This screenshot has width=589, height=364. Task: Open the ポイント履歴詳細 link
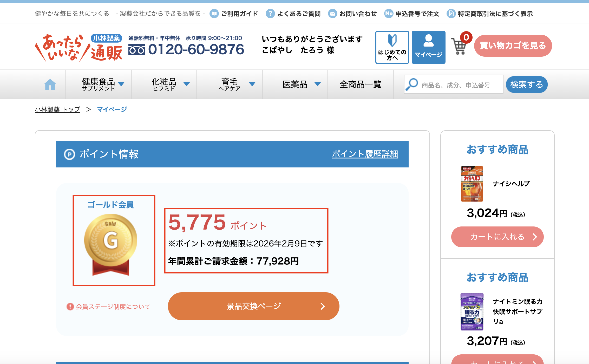[365, 154]
